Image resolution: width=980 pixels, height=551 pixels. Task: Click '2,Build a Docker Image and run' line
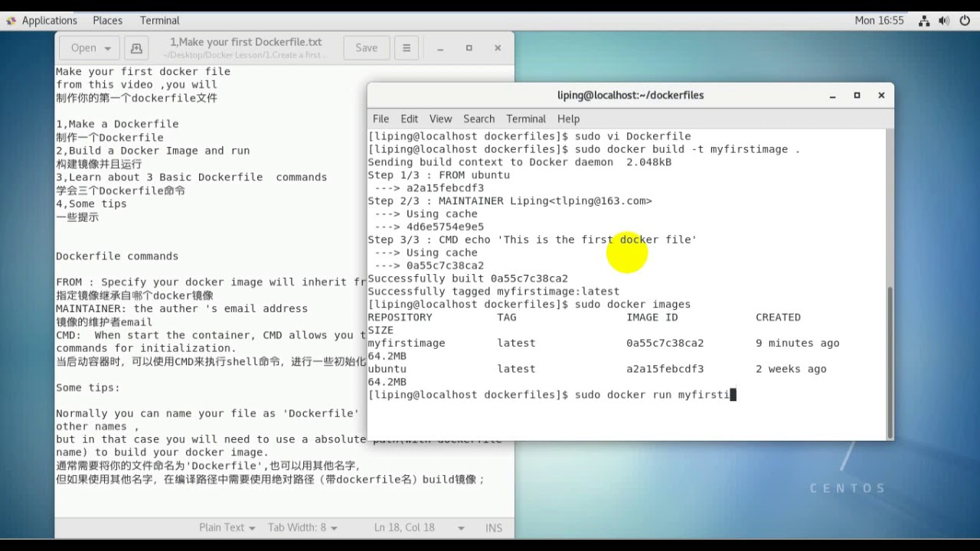pos(153,151)
